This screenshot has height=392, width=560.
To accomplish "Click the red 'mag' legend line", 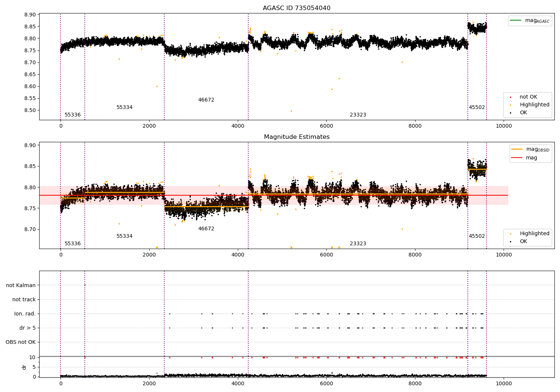I will click(x=517, y=158).
